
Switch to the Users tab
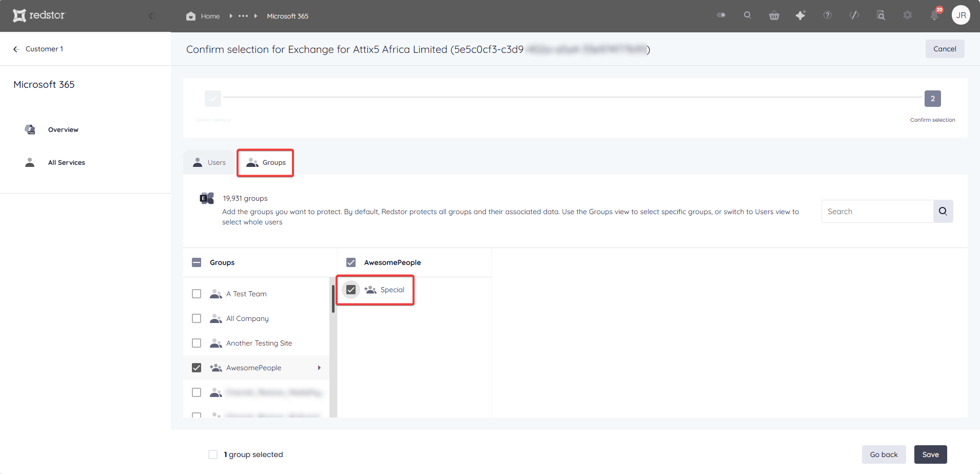tap(209, 162)
